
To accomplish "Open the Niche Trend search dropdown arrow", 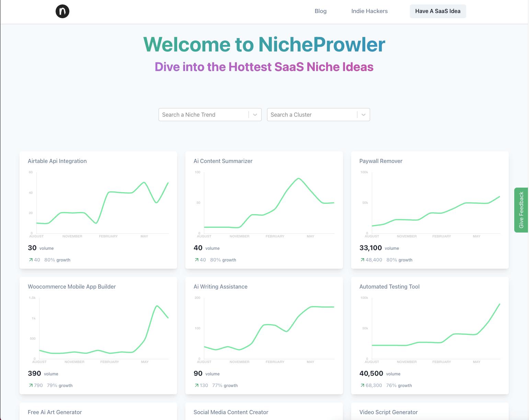I will [x=255, y=115].
